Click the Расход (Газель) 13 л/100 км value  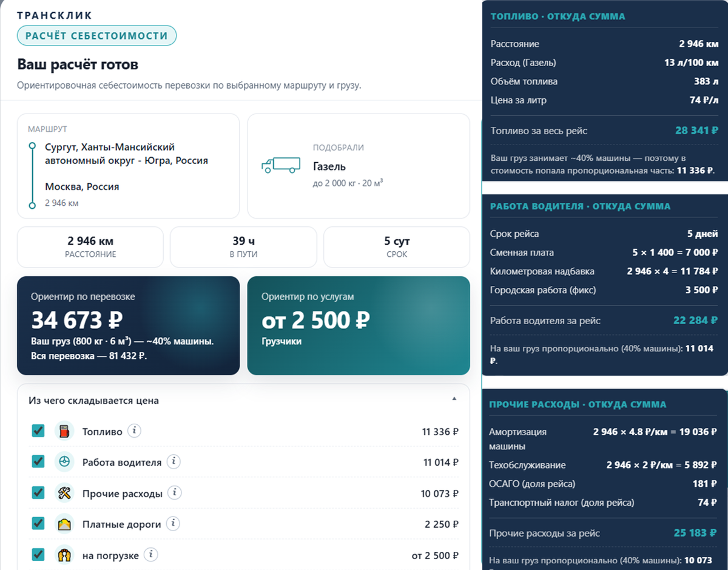(x=691, y=63)
